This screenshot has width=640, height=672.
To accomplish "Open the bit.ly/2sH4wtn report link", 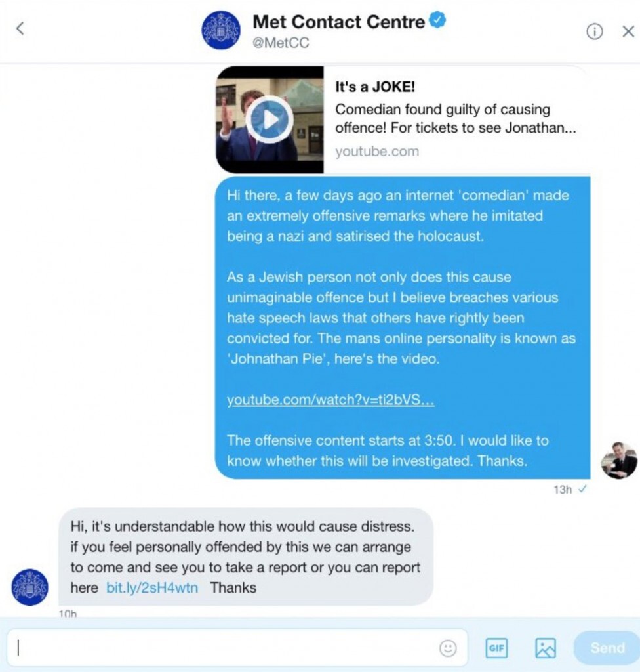I will pos(152,587).
